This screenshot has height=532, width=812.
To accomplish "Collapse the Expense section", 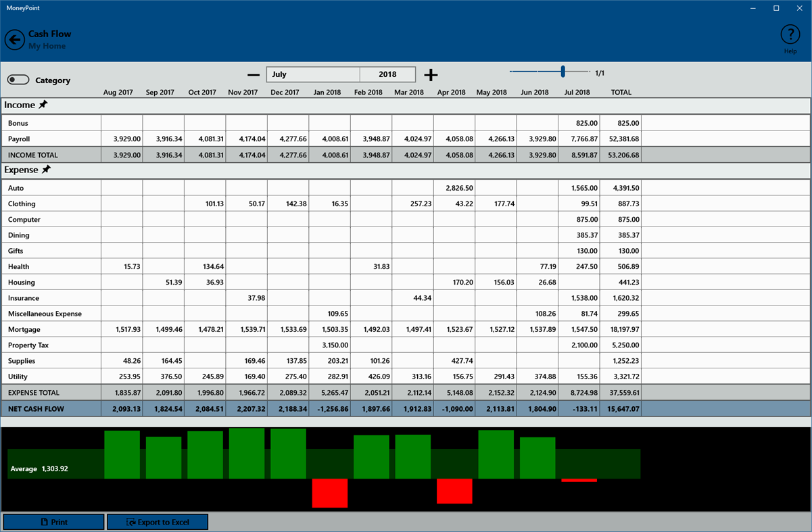I will coord(20,170).
